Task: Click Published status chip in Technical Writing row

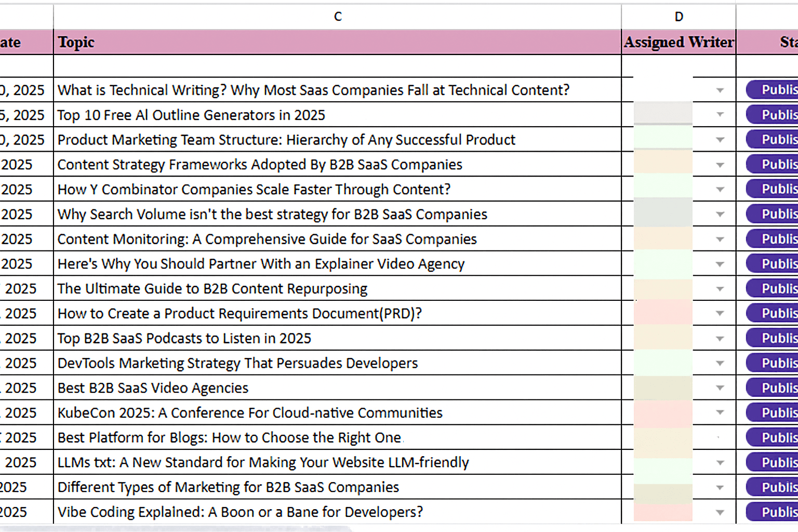Action: click(773, 90)
